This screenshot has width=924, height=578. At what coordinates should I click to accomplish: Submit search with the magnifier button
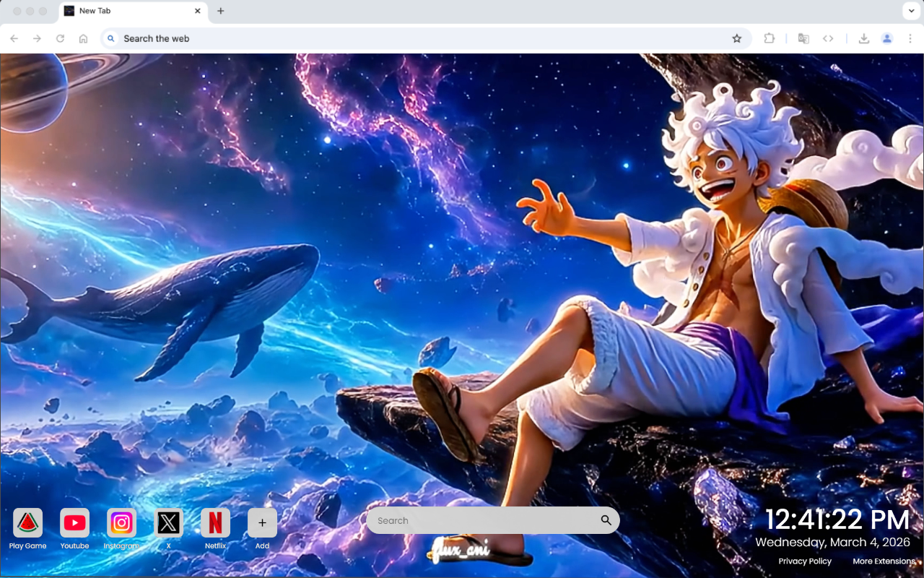[x=606, y=520]
